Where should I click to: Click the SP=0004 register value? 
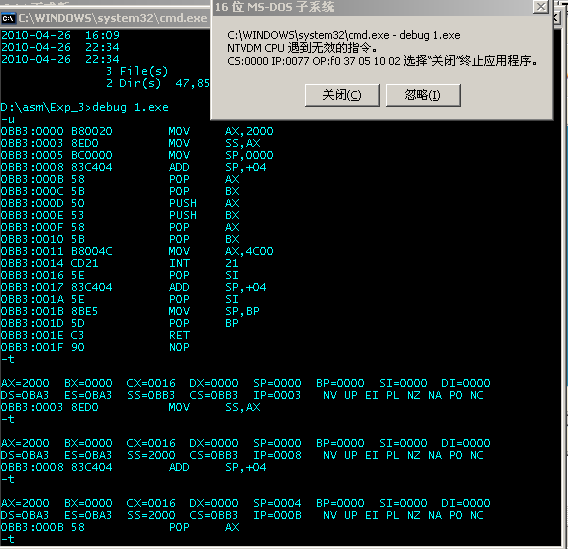[x=277, y=503]
